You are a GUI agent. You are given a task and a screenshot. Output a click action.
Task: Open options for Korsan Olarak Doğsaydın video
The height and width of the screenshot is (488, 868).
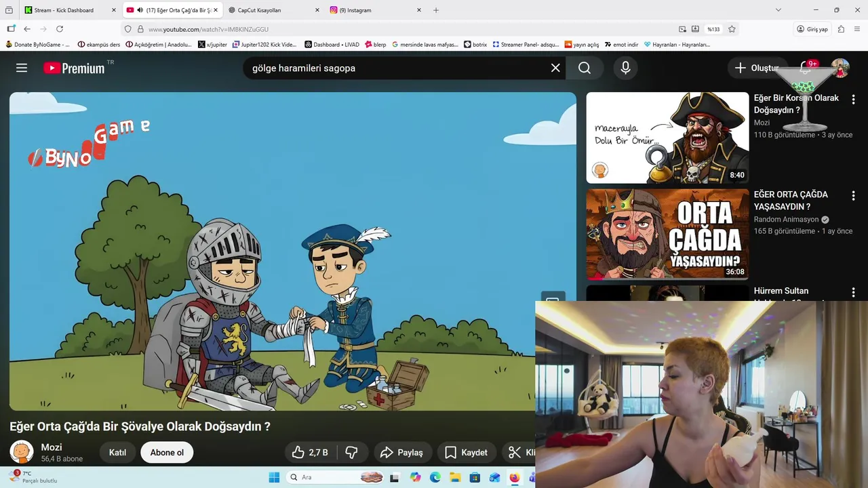(853, 100)
